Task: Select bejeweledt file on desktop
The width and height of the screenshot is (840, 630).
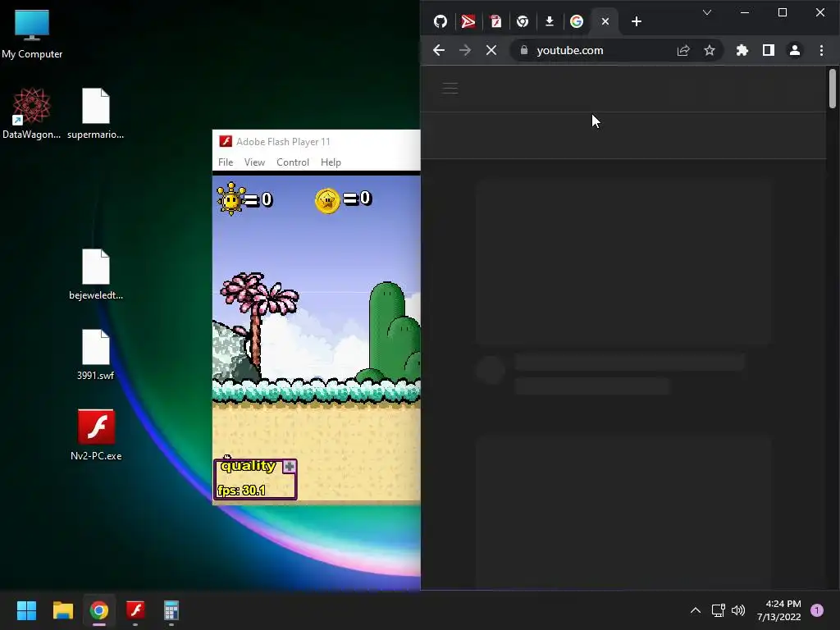Action: (96, 275)
